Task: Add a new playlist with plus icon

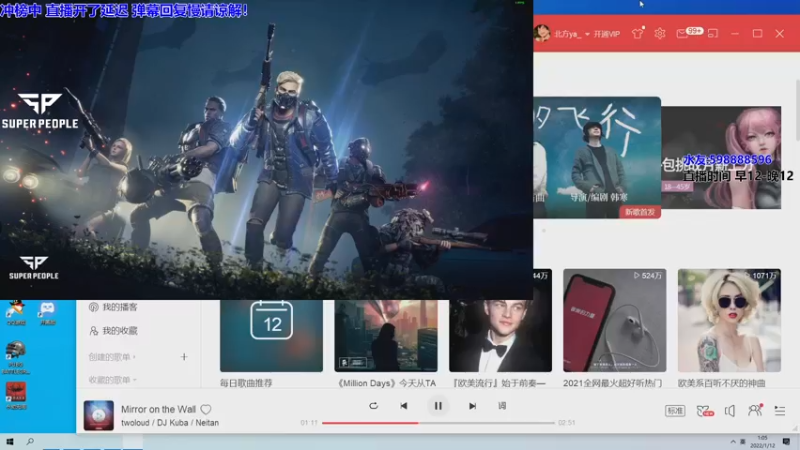Action: point(184,357)
